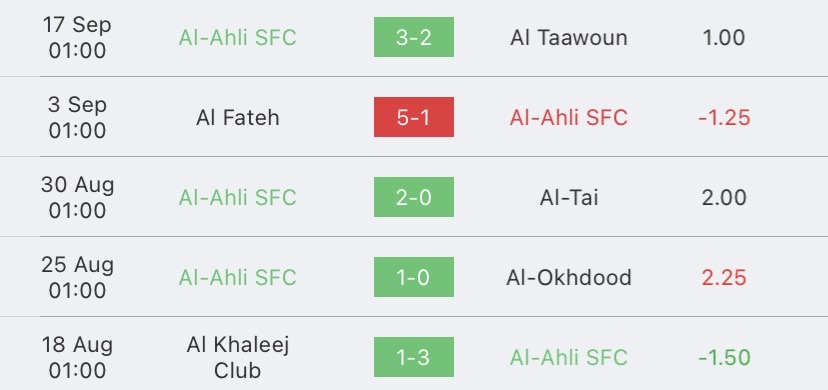Open the 1-3 score at Al Khaleej

click(413, 357)
